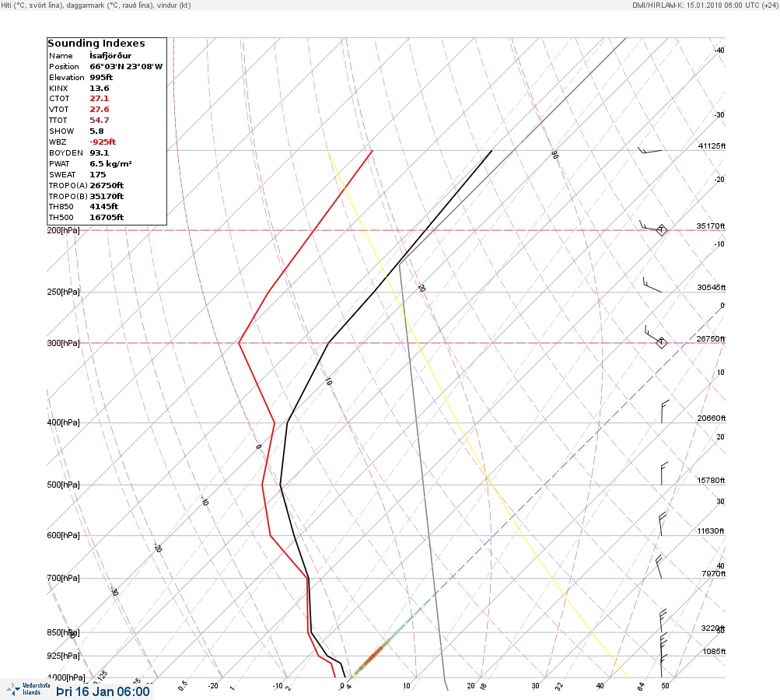Click the 11630ft height label
The height and width of the screenshot is (700, 780).
pyautogui.click(x=710, y=531)
